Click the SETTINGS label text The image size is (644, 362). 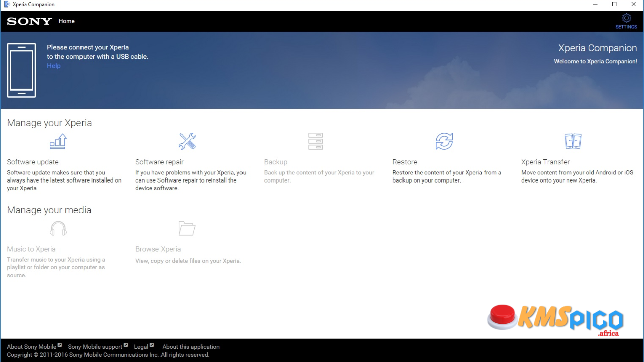pos(626,27)
